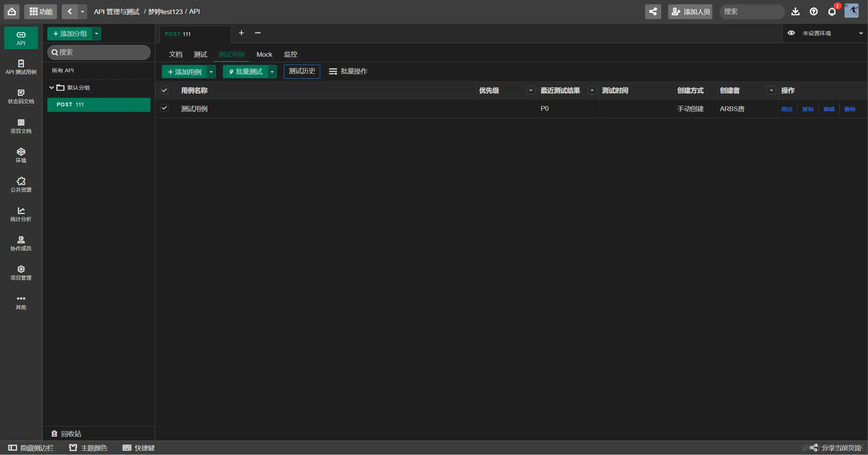
Task: Click the help question mark icon
Action: (814, 11)
